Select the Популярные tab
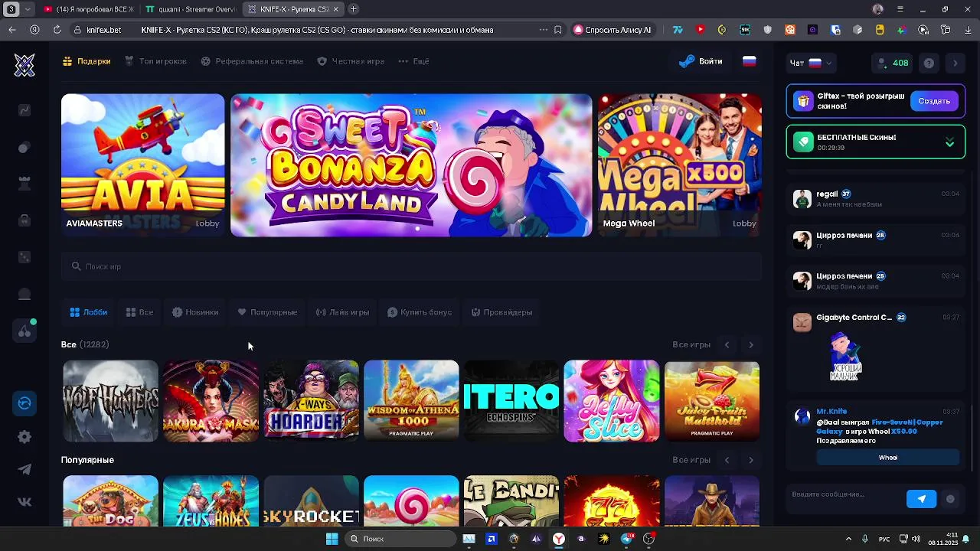This screenshot has height=551, width=980. tap(267, 312)
